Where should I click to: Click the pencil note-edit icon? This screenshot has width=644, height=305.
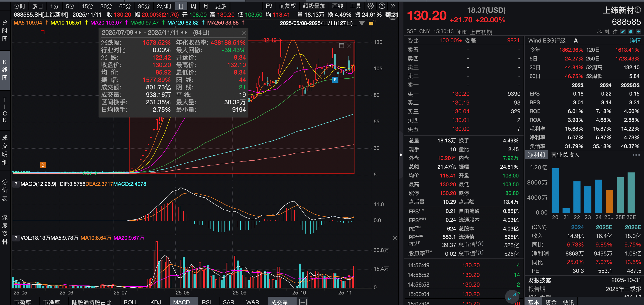point(623,32)
